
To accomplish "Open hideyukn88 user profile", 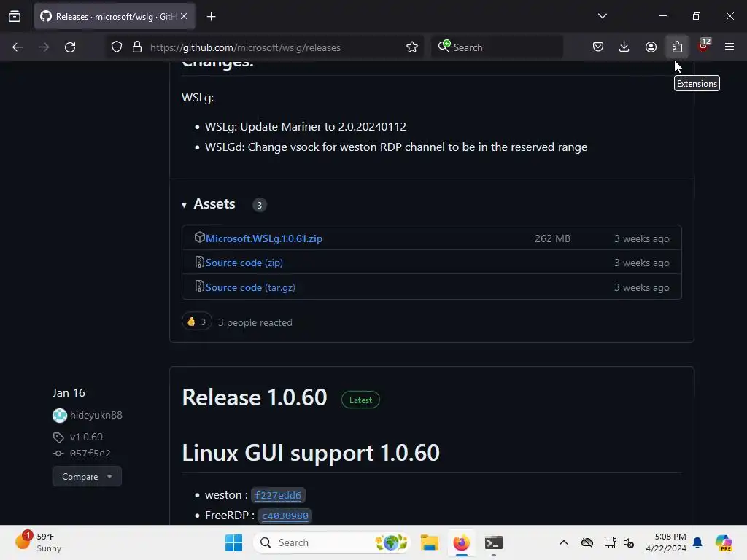I will coord(96,415).
